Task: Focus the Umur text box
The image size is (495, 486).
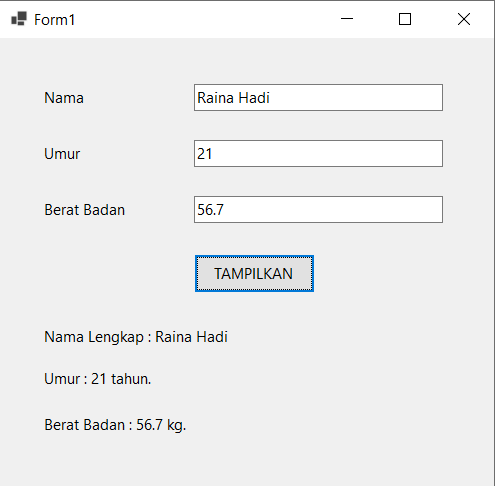Action: (318, 154)
